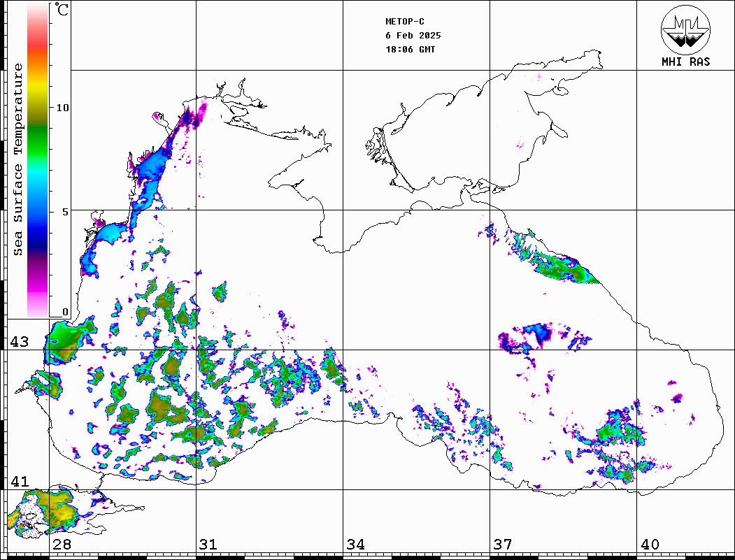
Task: Click the longitude label '40'
Action: (650, 545)
